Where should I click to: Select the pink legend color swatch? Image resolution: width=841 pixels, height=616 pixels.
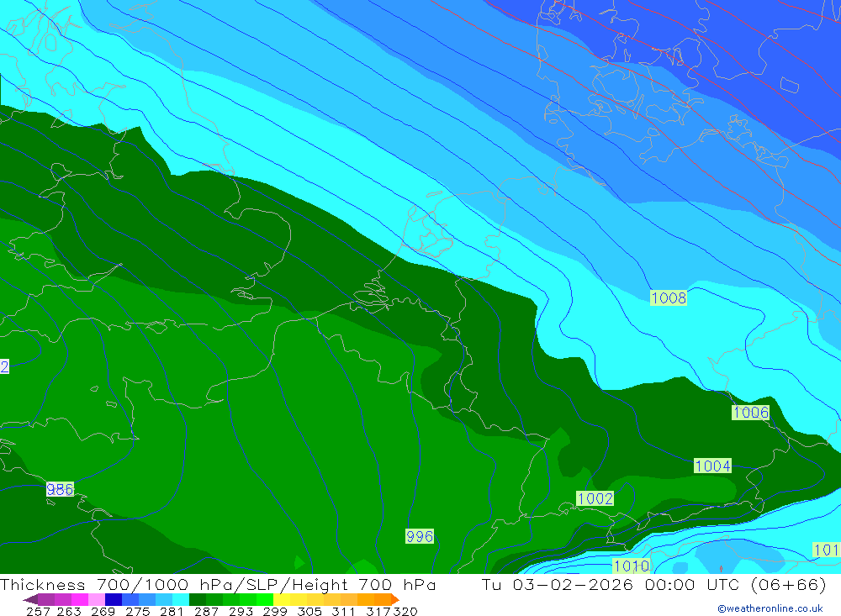(x=96, y=599)
